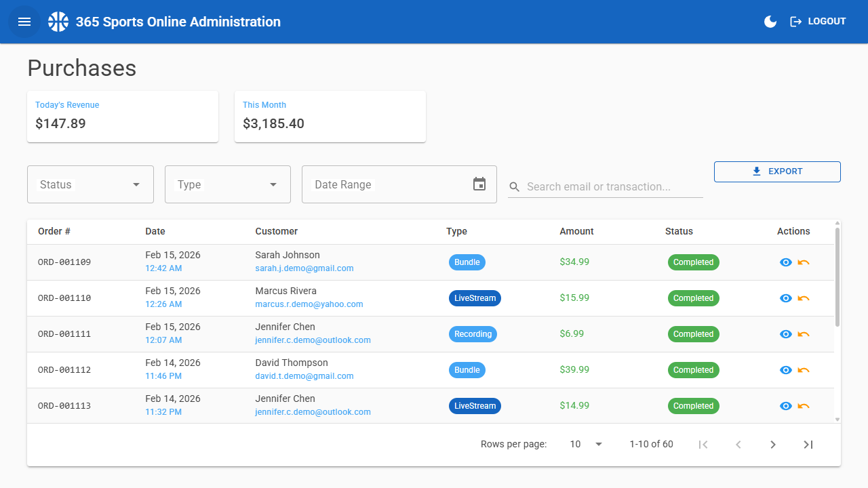The height and width of the screenshot is (488, 868).
Task: Click the LiveStream chip for ORD-001110
Action: click(x=475, y=298)
